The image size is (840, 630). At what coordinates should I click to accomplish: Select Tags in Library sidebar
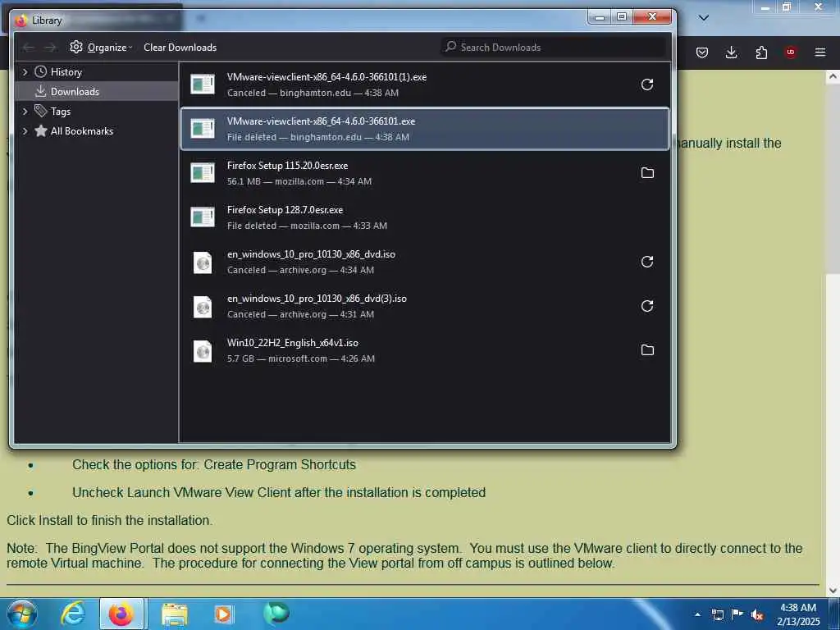[60, 112]
